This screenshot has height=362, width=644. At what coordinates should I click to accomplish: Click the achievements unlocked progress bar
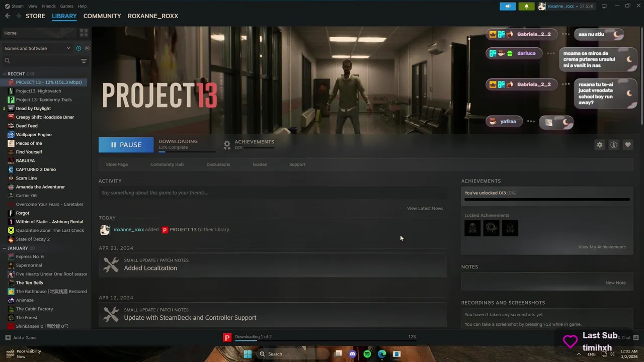[x=547, y=200]
